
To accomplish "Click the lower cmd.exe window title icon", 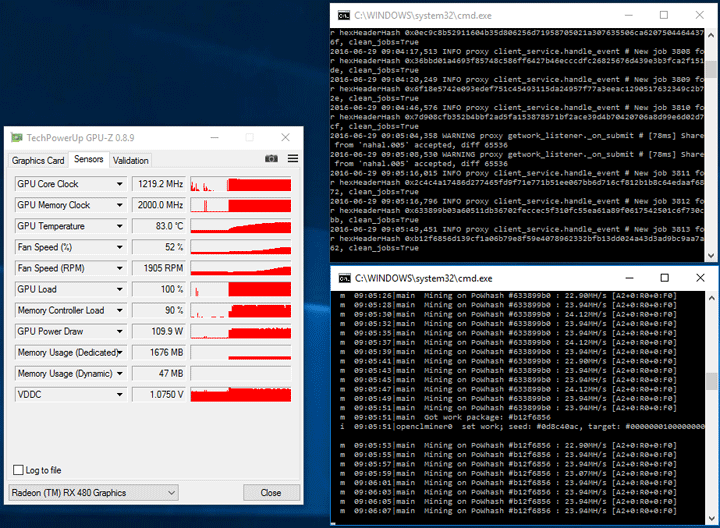I will [x=344, y=278].
